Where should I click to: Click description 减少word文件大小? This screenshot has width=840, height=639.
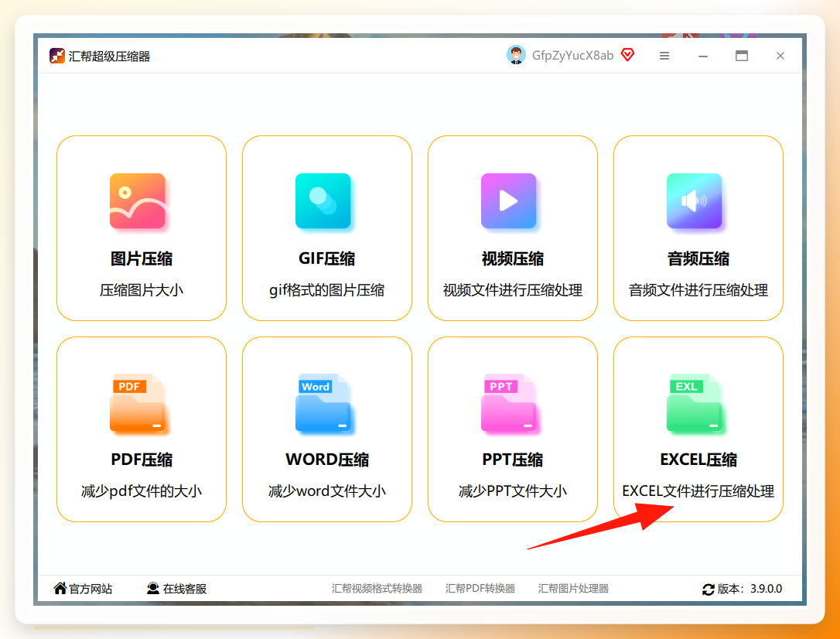click(x=327, y=491)
